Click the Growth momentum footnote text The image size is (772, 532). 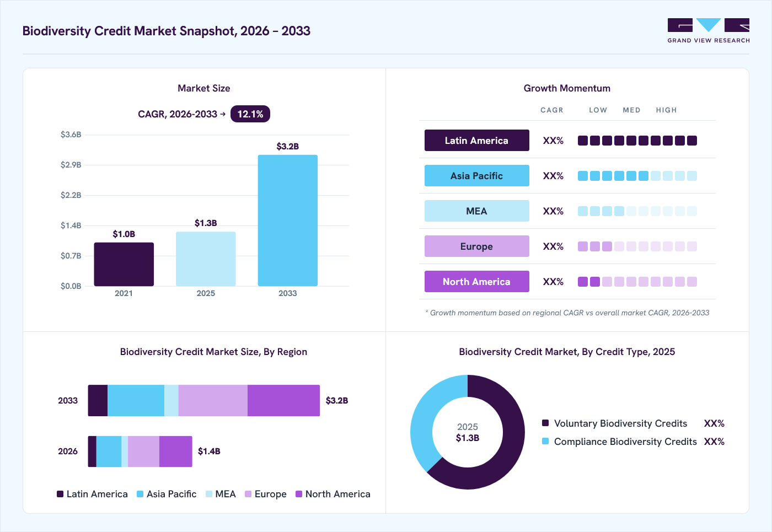pyautogui.click(x=567, y=313)
